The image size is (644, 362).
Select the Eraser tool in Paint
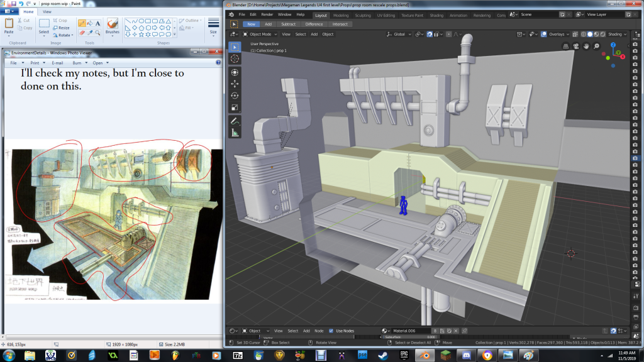(x=82, y=33)
